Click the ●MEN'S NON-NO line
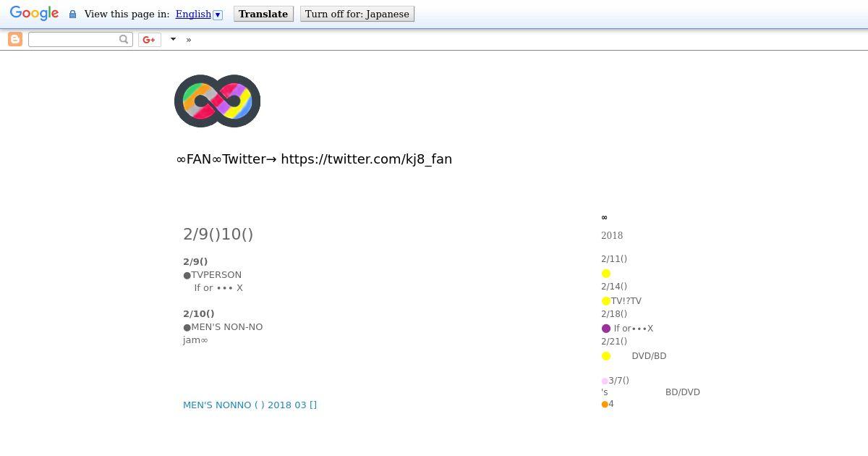The width and height of the screenshot is (868, 456). pyautogui.click(x=223, y=327)
